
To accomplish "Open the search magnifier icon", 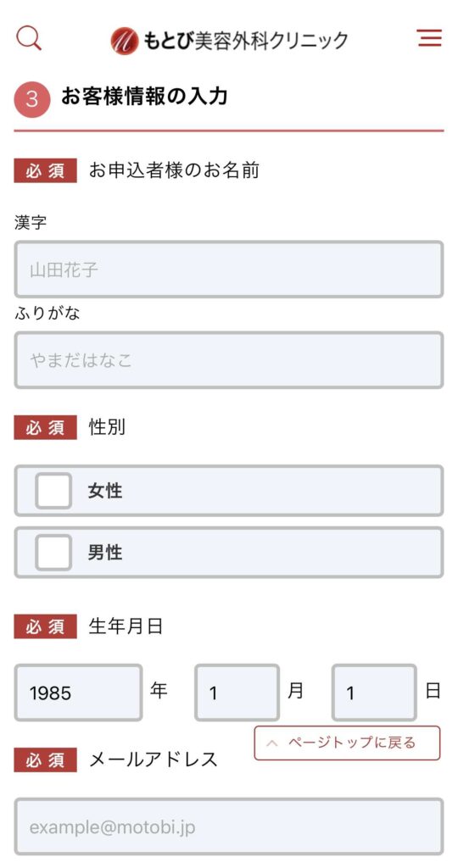I will (29, 39).
